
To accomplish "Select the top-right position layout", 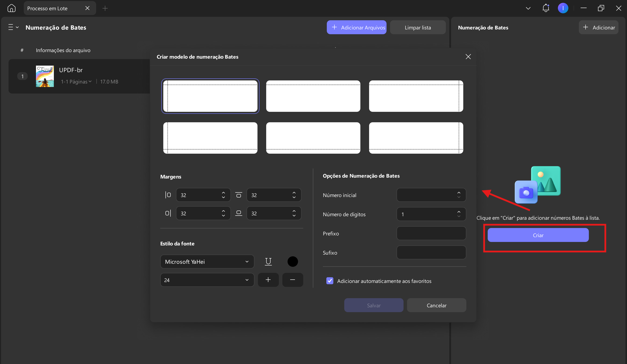I will 416,96.
